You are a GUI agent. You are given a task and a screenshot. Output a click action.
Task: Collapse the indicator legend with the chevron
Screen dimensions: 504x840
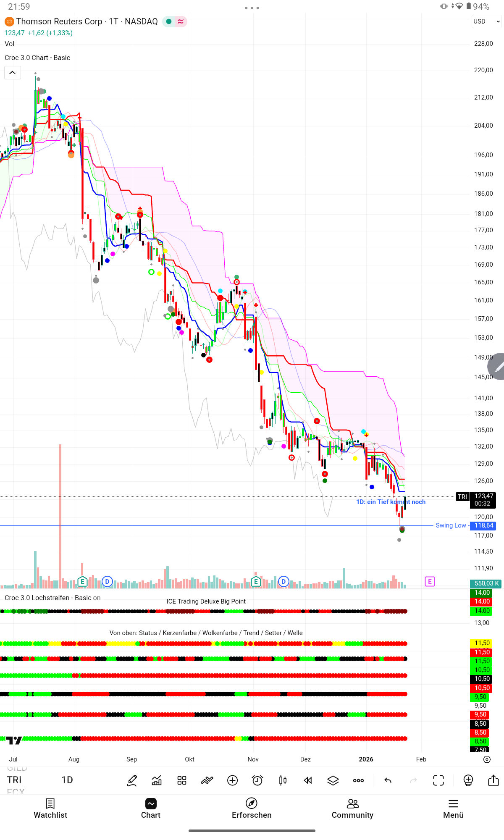point(13,73)
